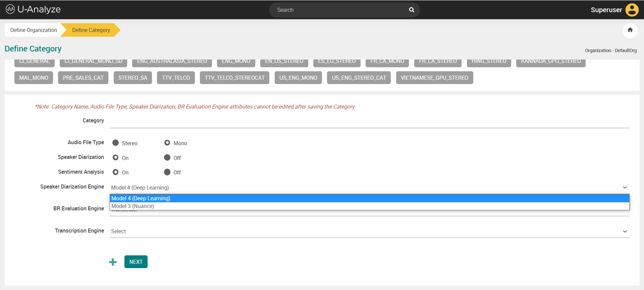Screen dimensions: 644x290
Task: Click the search magnifier icon
Action: tap(411, 10)
